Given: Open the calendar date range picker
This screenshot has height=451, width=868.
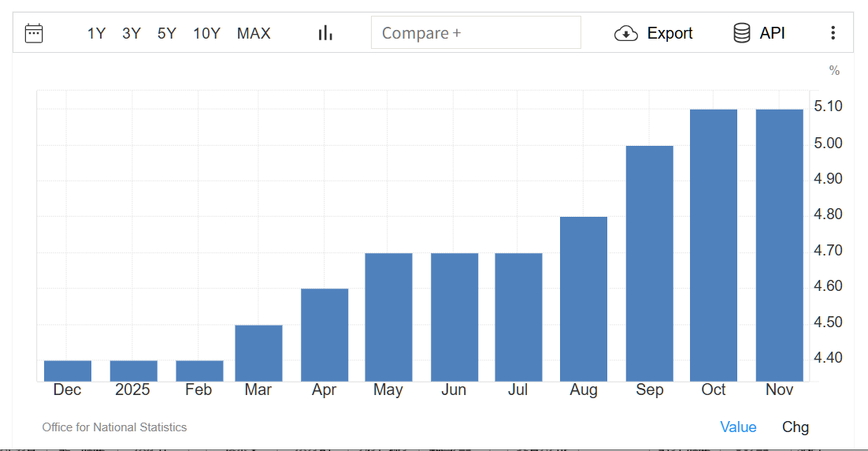Looking at the screenshot, I should point(34,33).
